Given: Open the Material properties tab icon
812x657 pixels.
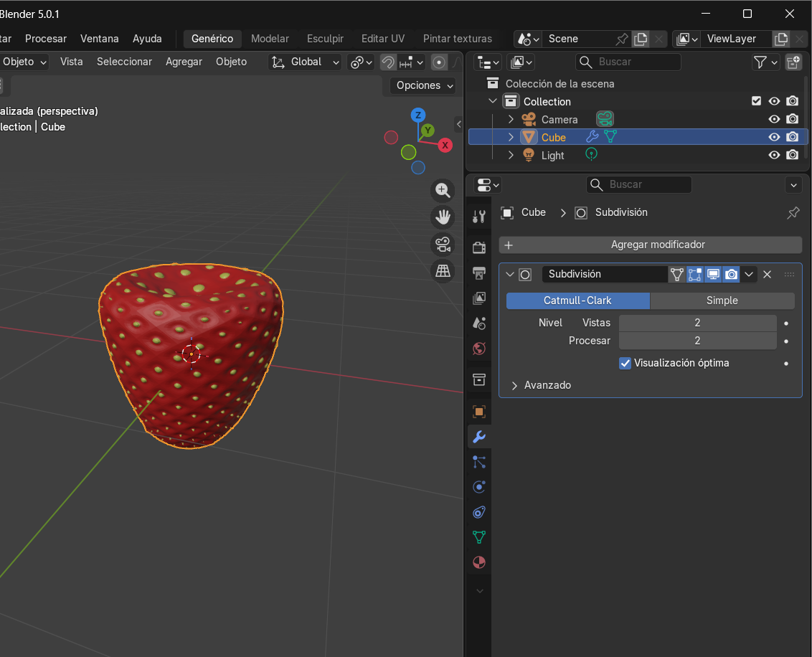Looking at the screenshot, I should point(479,562).
